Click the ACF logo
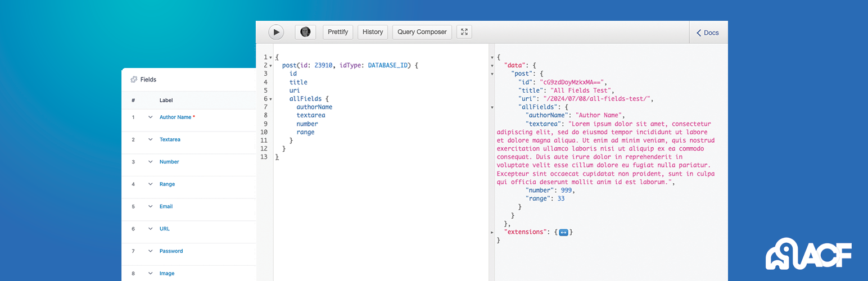This screenshot has width=868, height=281. [x=809, y=256]
